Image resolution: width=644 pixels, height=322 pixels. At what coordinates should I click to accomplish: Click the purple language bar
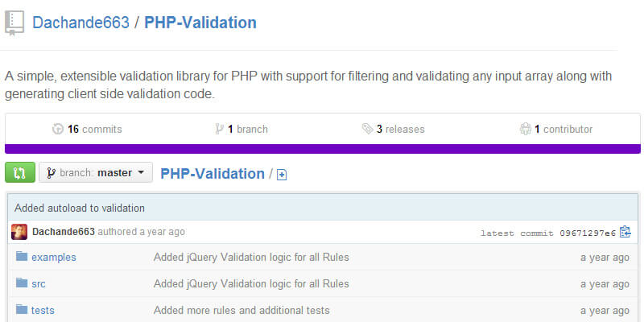(x=322, y=148)
